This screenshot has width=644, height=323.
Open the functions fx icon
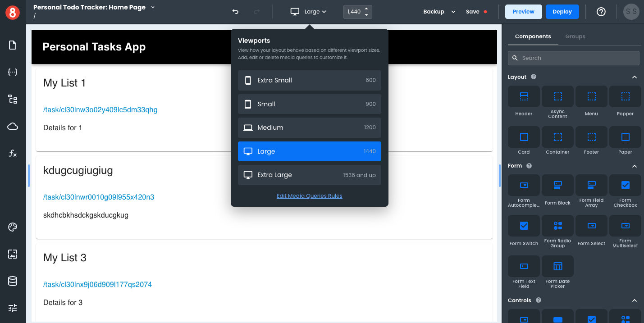(13, 154)
